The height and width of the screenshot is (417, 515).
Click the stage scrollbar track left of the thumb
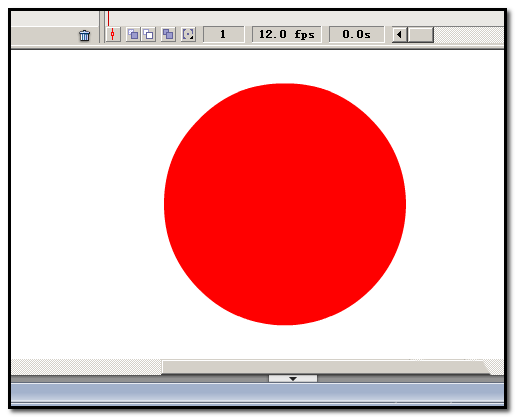click(86, 367)
